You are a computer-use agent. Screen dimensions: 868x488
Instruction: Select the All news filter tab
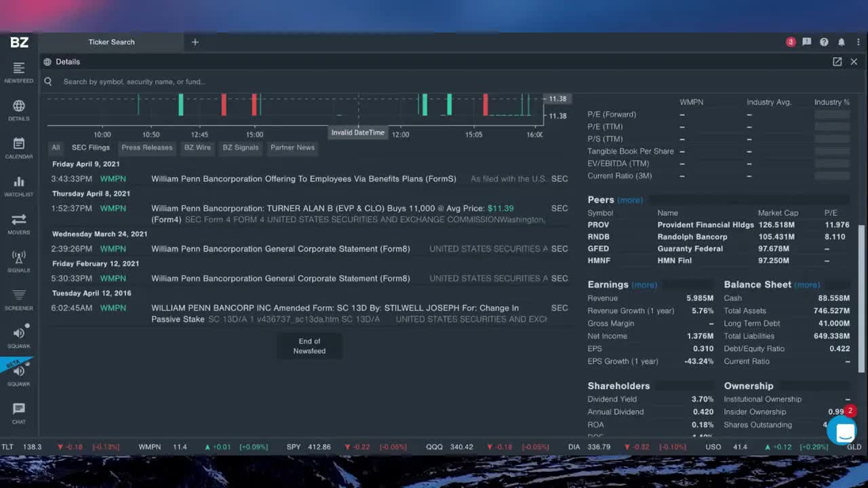(x=56, y=148)
